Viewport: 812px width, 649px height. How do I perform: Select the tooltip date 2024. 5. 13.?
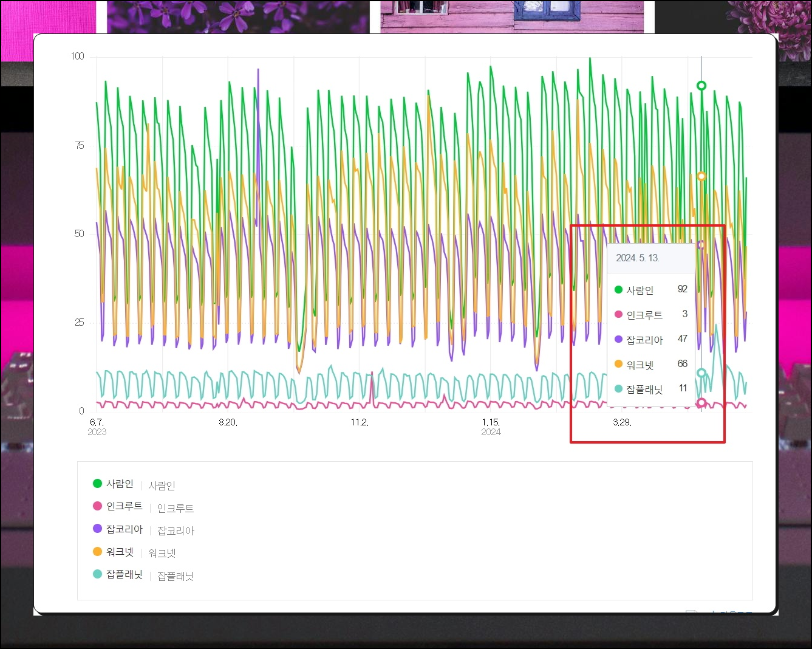[x=637, y=258]
